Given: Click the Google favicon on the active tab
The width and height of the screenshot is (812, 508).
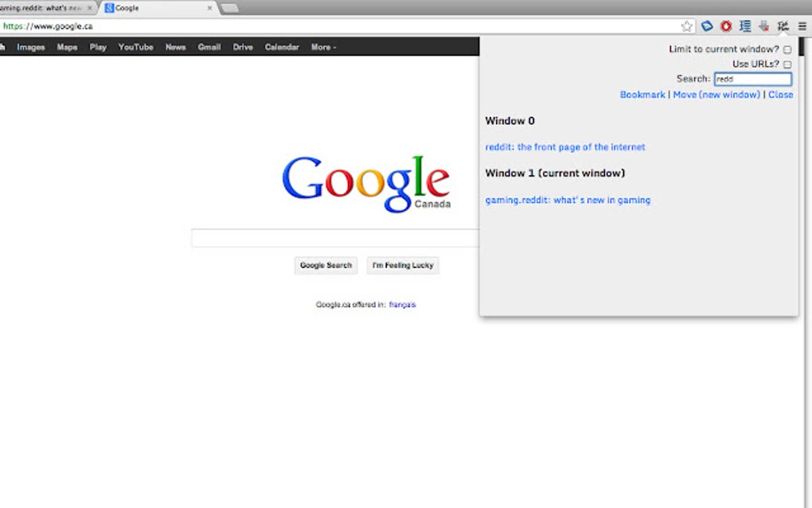Looking at the screenshot, I should pyautogui.click(x=108, y=7).
